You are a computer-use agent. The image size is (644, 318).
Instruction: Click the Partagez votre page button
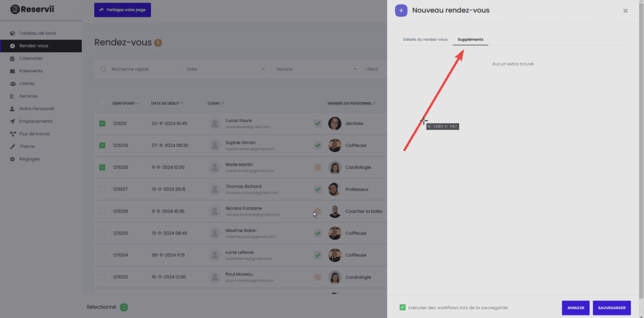click(x=123, y=10)
